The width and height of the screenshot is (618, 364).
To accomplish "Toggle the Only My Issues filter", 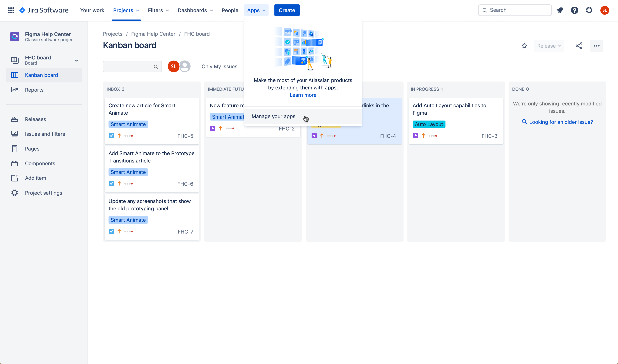I will (219, 66).
